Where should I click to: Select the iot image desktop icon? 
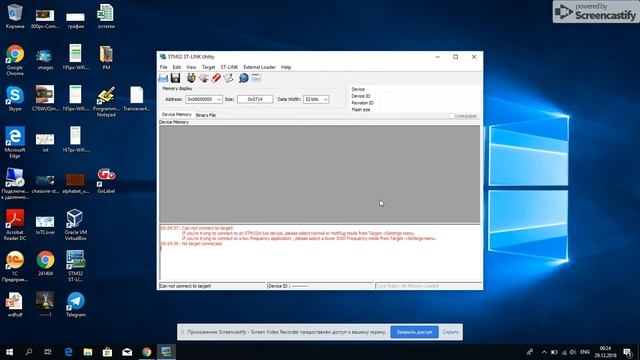pyautogui.click(x=45, y=142)
